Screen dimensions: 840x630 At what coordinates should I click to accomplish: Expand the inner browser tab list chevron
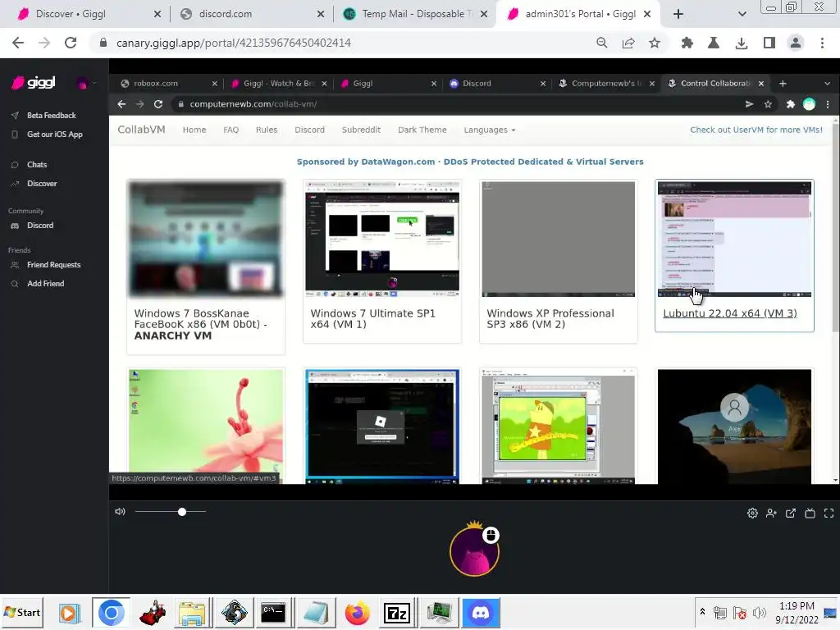pyautogui.click(x=827, y=84)
